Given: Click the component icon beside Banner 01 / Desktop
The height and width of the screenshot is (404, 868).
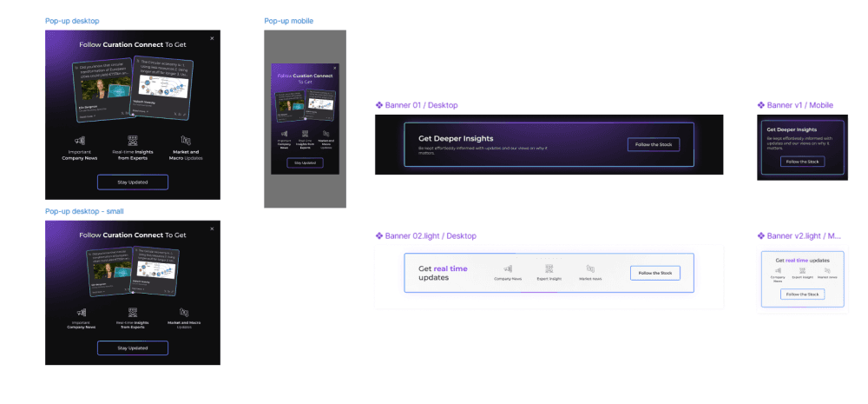Looking at the screenshot, I should (x=379, y=105).
